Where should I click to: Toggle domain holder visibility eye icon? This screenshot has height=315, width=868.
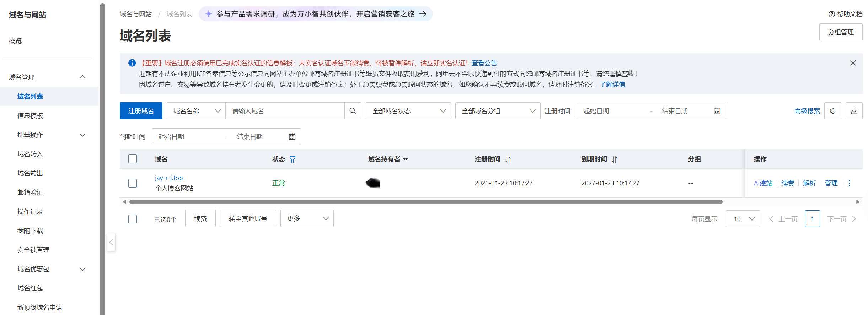pos(406,159)
